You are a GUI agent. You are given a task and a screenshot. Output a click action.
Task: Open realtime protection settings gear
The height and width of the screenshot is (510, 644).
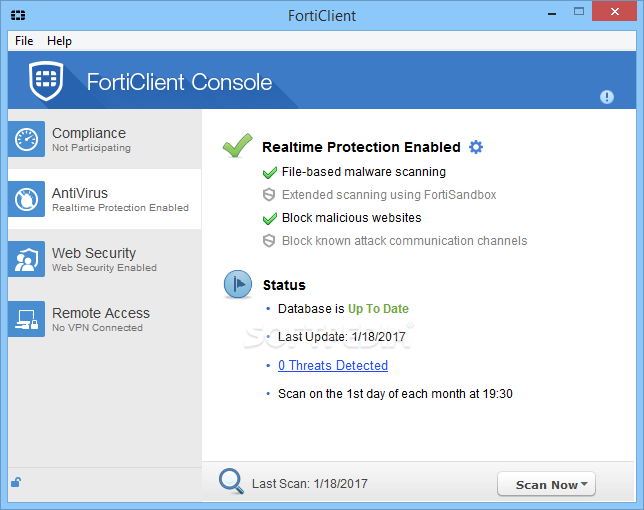pos(476,147)
